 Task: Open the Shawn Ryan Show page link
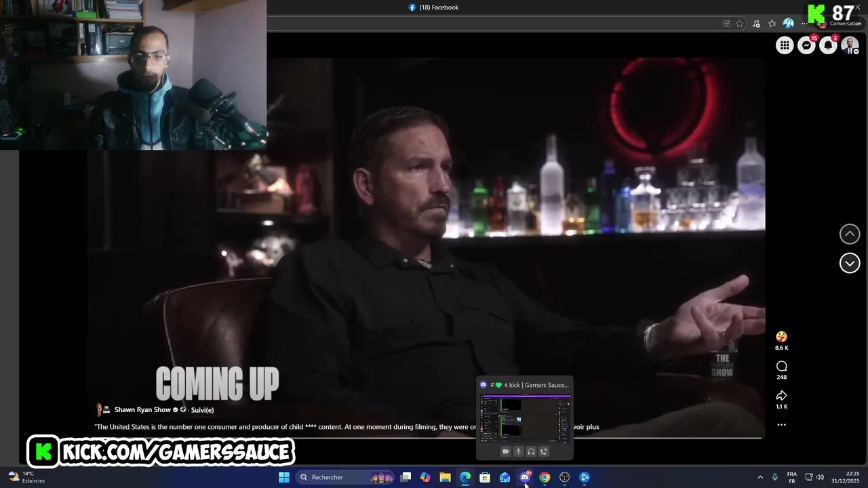tap(142, 410)
